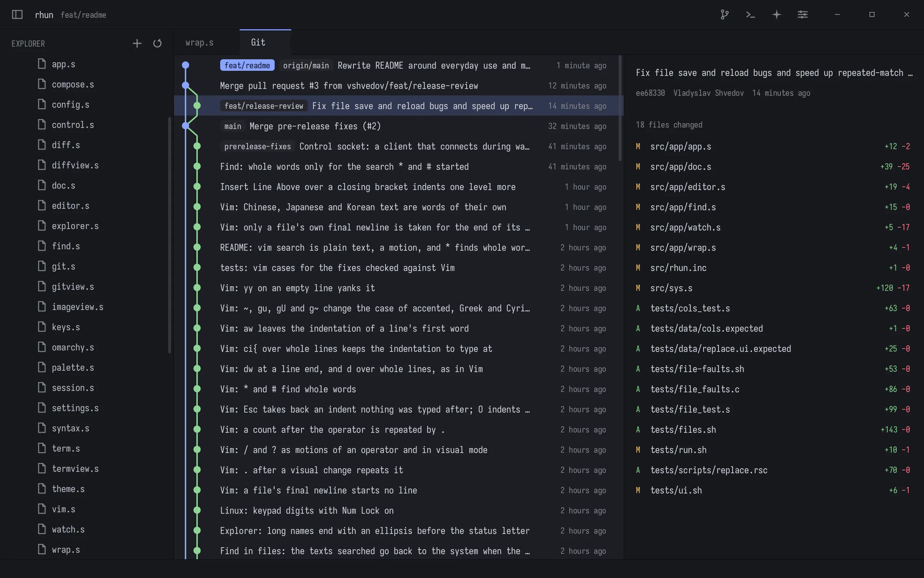The image size is (924, 578).
Task: Click the file icon beside gitview.s
Action: (x=42, y=286)
